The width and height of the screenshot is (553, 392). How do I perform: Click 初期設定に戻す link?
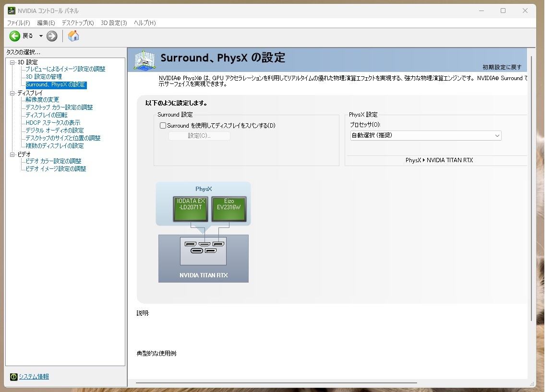pos(502,67)
